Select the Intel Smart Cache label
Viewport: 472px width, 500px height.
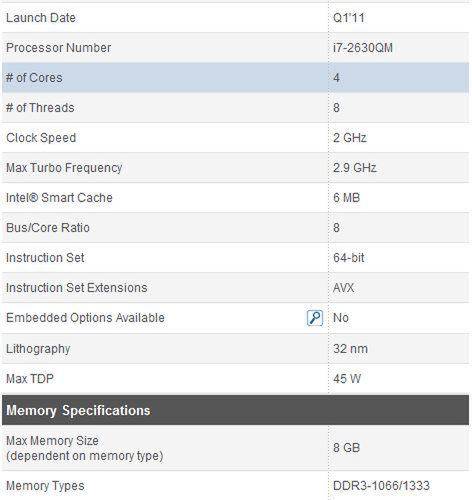(59, 198)
